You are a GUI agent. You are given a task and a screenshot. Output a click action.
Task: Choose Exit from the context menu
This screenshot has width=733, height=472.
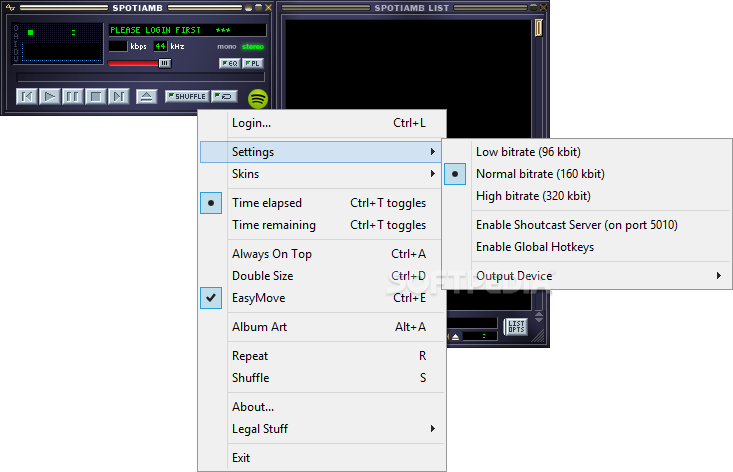(x=321, y=458)
